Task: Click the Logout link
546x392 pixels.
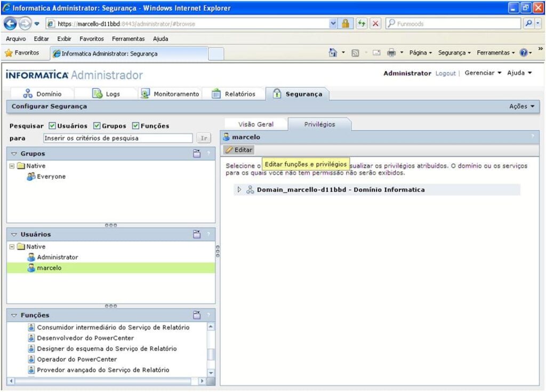Action: click(x=445, y=73)
